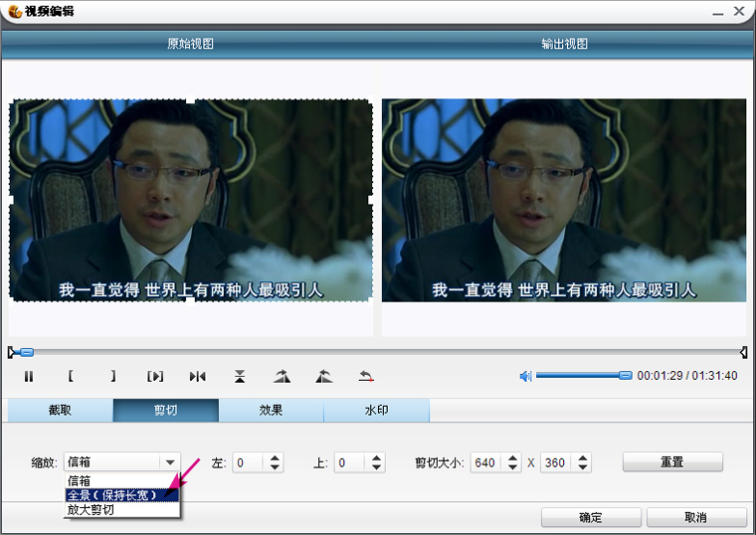Rotate video clockwise icon

pyautogui.click(x=283, y=377)
